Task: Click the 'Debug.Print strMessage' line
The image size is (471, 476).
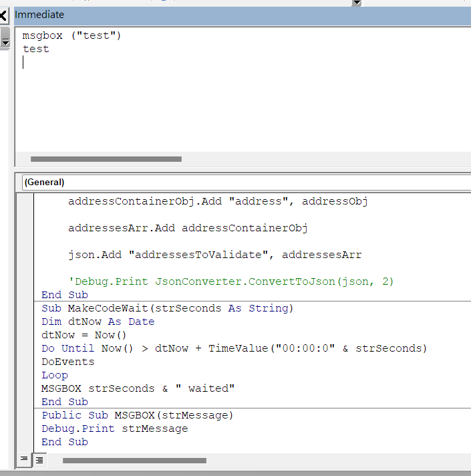Action: click(x=115, y=429)
